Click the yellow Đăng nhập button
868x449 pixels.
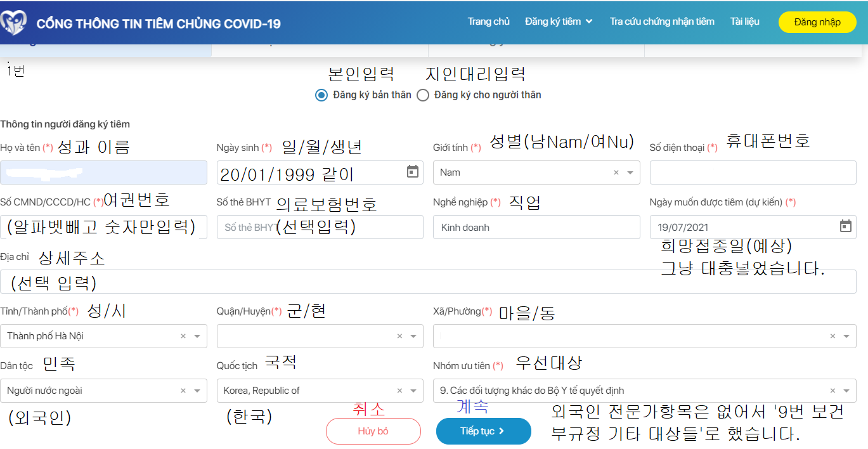(x=817, y=22)
